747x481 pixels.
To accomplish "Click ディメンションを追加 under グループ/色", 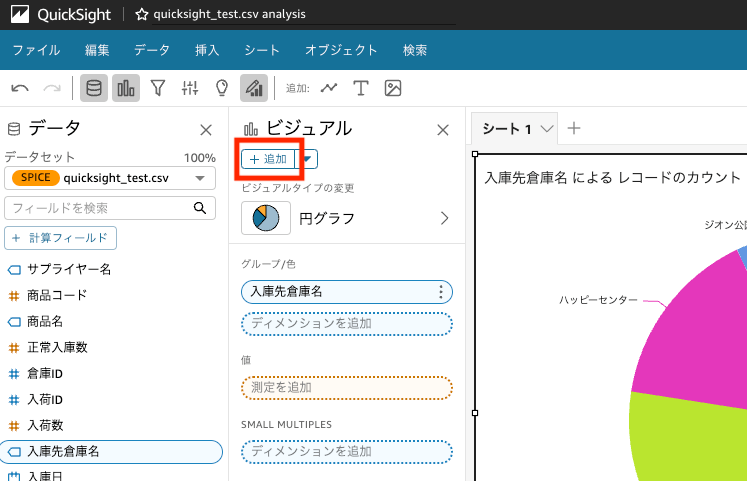I will coord(347,324).
